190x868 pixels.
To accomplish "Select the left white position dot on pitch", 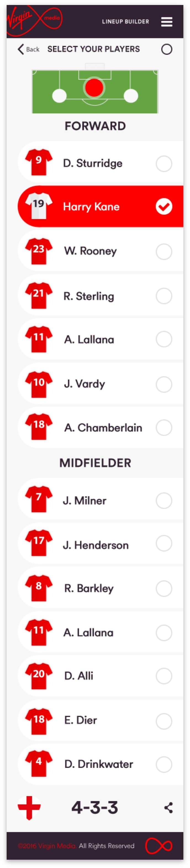I will tap(59, 96).
